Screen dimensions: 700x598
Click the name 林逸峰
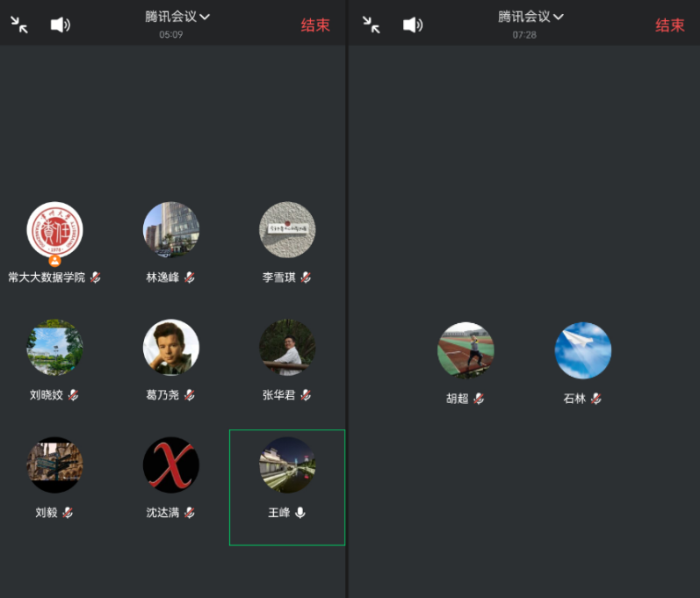coord(162,277)
